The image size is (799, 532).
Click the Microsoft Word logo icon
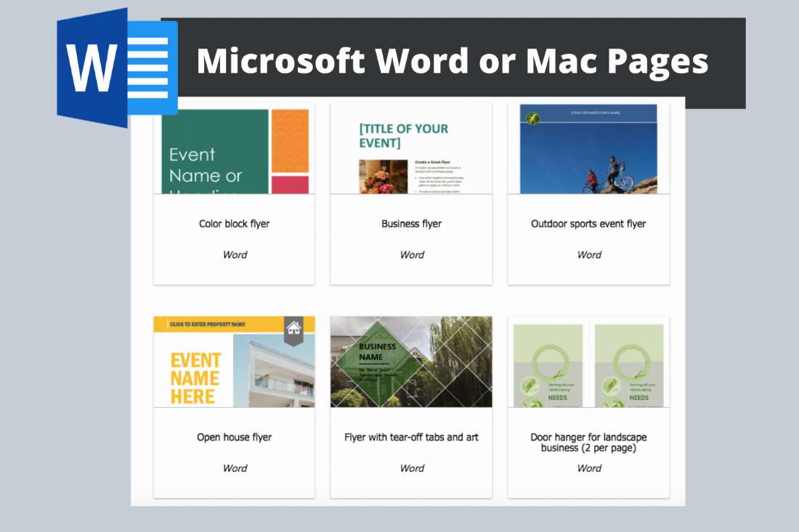117,67
